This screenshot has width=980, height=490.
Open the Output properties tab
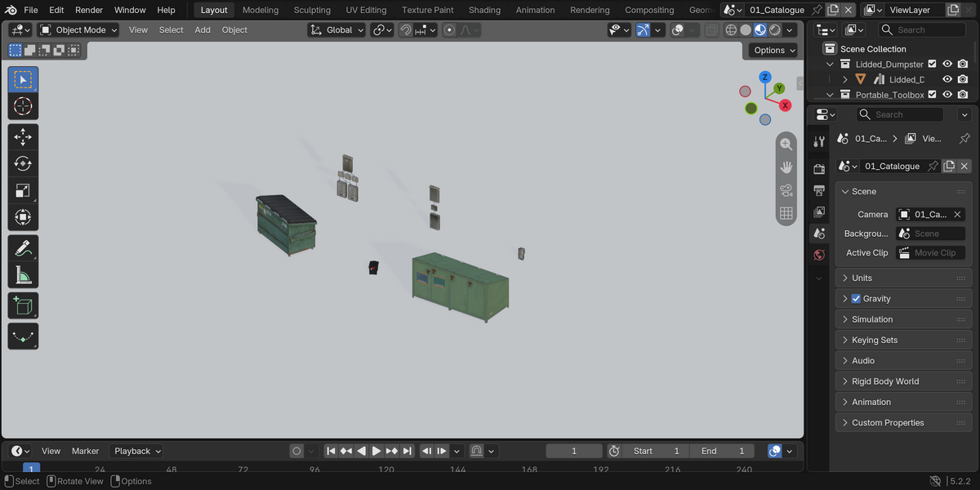point(819,190)
